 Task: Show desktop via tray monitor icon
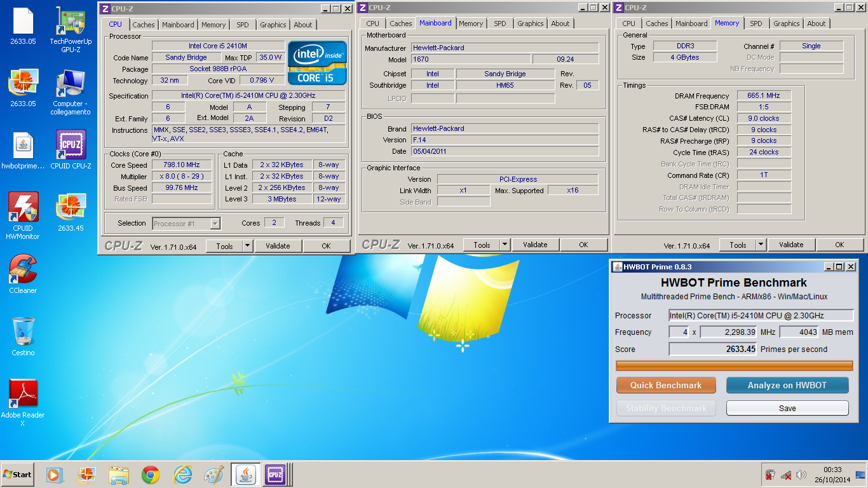tap(860, 475)
